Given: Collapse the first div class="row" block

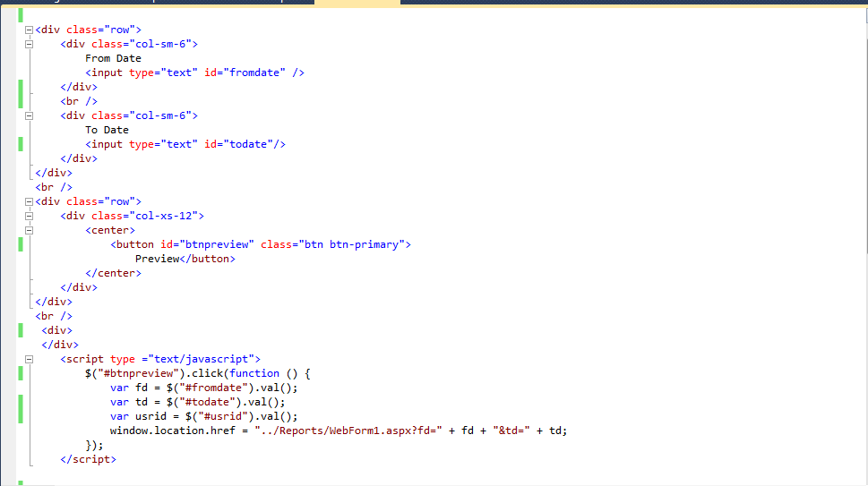Looking at the screenshot, I should tap(29, 30).
